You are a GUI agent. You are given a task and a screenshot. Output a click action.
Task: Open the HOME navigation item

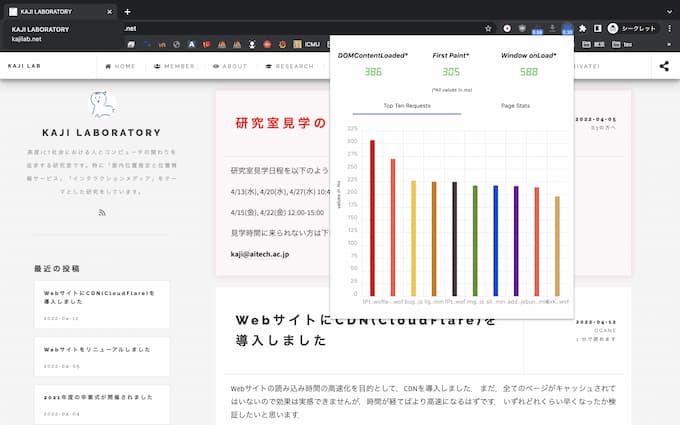click(x=120, y=66)
